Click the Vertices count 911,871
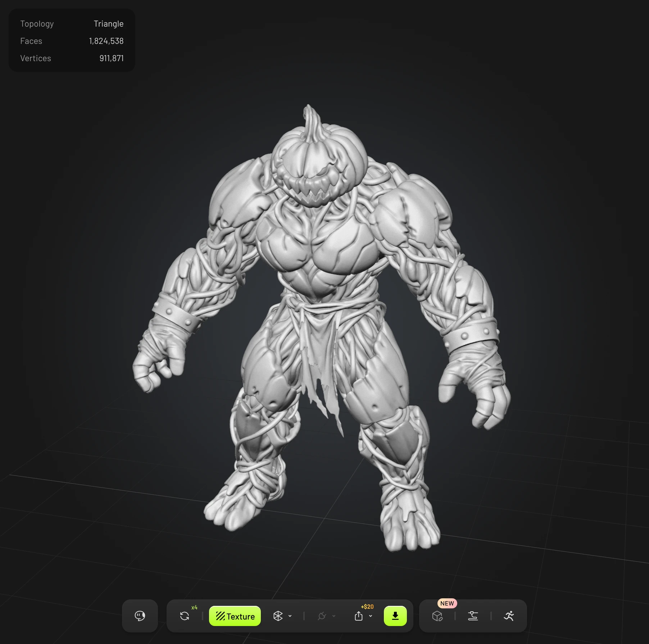This screenshot has height=644, width=649. (x=112, y=58)
